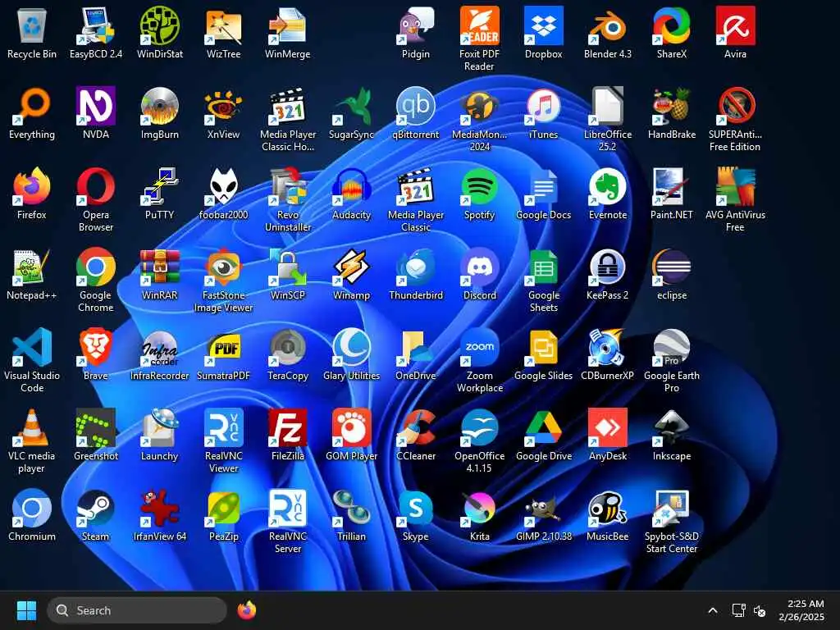Select the ImgBurn shortcut
Viewport: 840px width, 630px height.
(160, 106)
